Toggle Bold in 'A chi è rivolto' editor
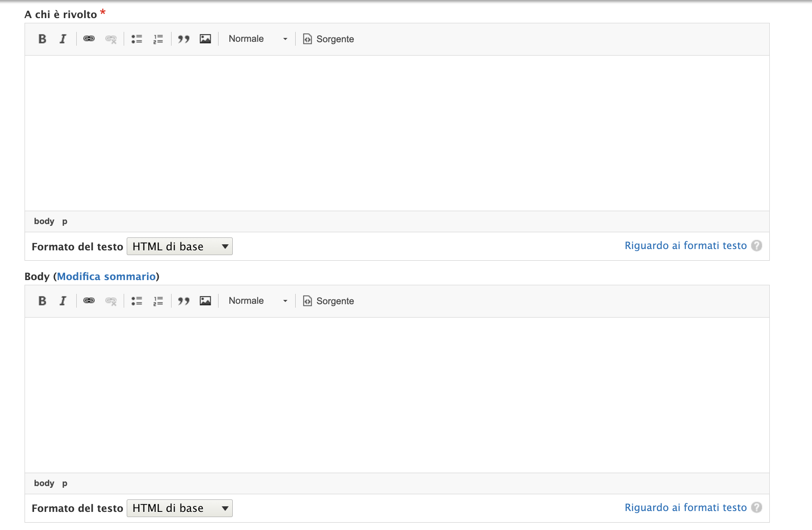Image resolution: width=812 pixels, height=530 pixels. pos(42,39)
